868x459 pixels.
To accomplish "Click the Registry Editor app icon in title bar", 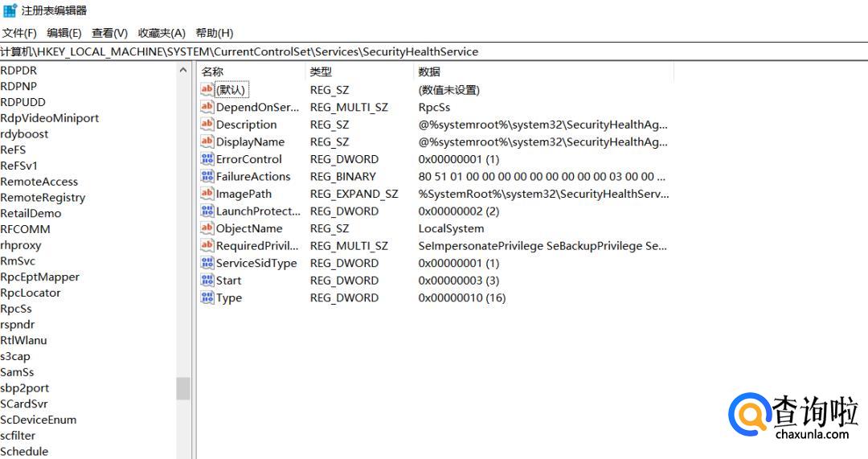I will pos(10,10).
